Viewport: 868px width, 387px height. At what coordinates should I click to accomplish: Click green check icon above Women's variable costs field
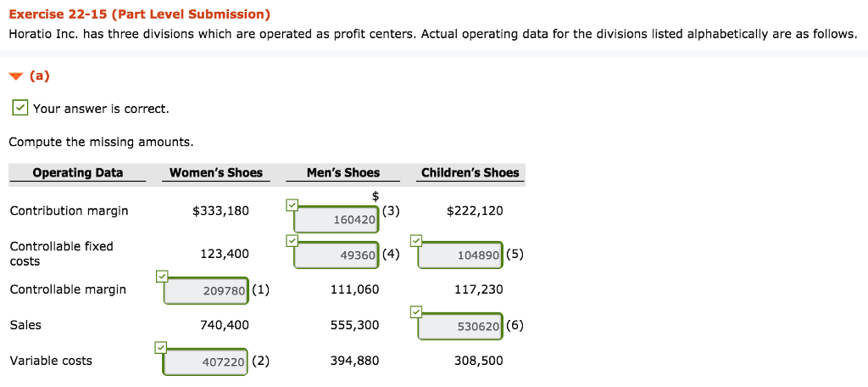click(162, 347)
